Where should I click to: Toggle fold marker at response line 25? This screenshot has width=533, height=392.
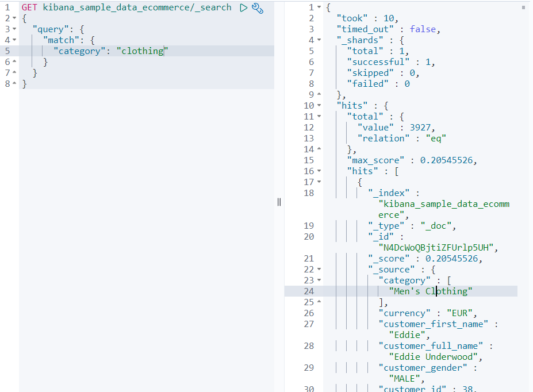pos(319,302)
